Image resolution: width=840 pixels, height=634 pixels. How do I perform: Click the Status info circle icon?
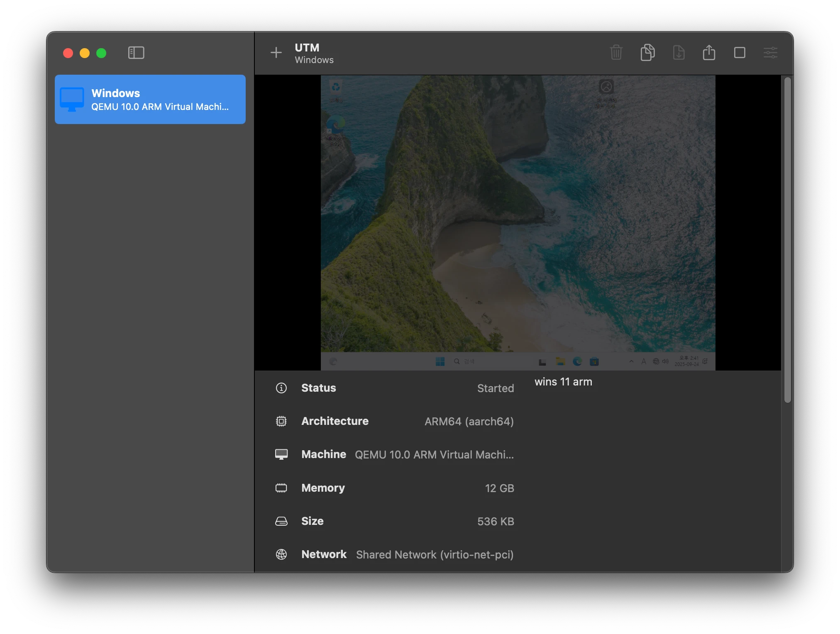coord(281,388)
